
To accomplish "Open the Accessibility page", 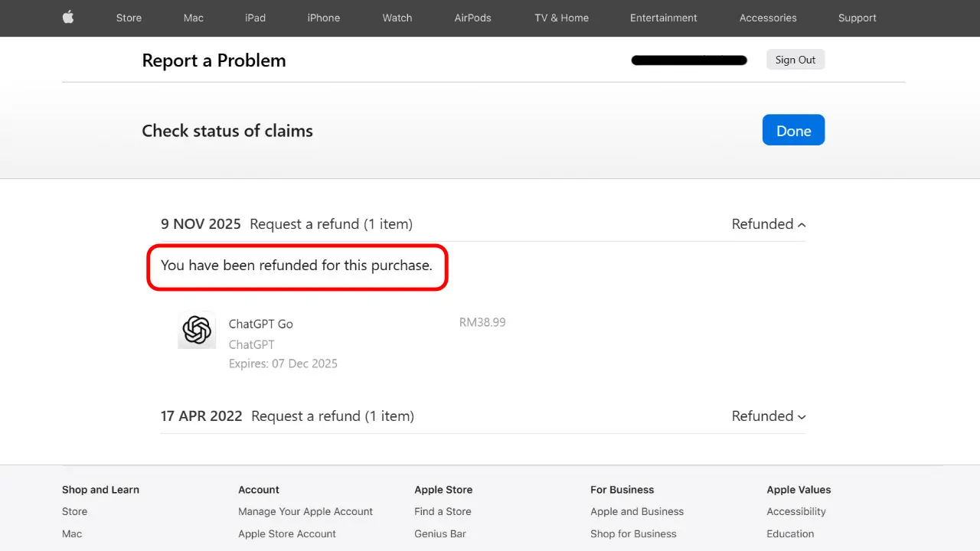I will (x=796, y=511).
